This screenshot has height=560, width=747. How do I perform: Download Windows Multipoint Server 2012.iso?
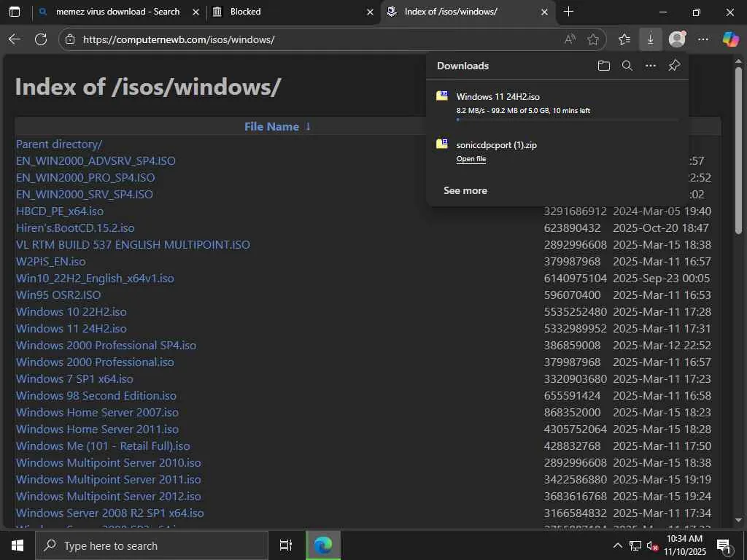pos(109,496)
